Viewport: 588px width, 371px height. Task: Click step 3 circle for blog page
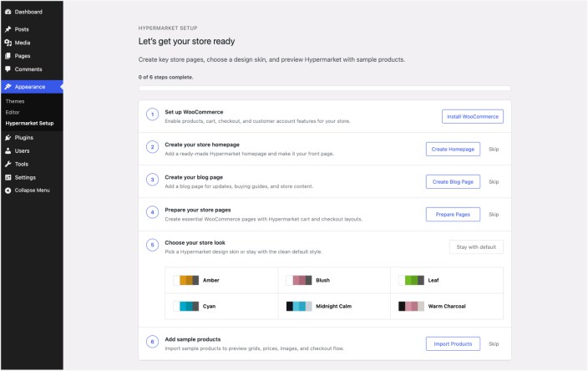(152, 180)
